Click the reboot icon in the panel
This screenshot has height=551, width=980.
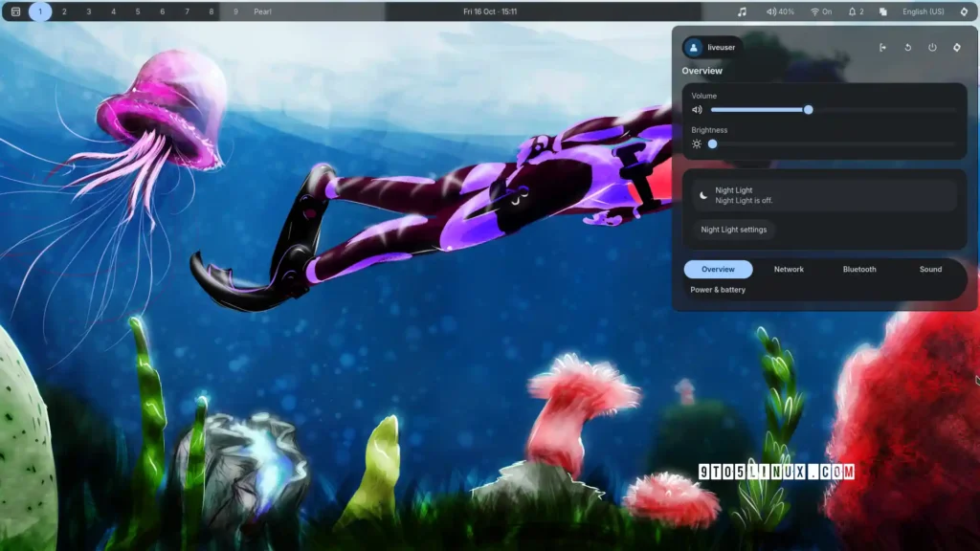(907, 48)
